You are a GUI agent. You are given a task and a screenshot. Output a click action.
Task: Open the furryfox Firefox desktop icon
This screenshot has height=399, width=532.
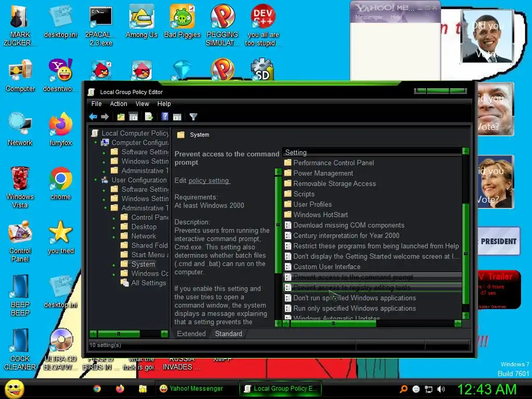pos(61,129)
